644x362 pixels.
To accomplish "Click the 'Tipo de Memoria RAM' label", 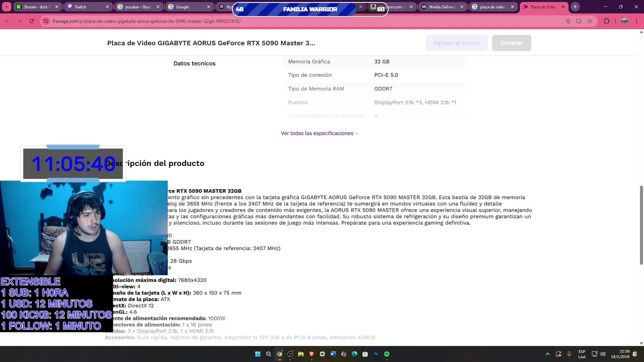I will point(316,88).
